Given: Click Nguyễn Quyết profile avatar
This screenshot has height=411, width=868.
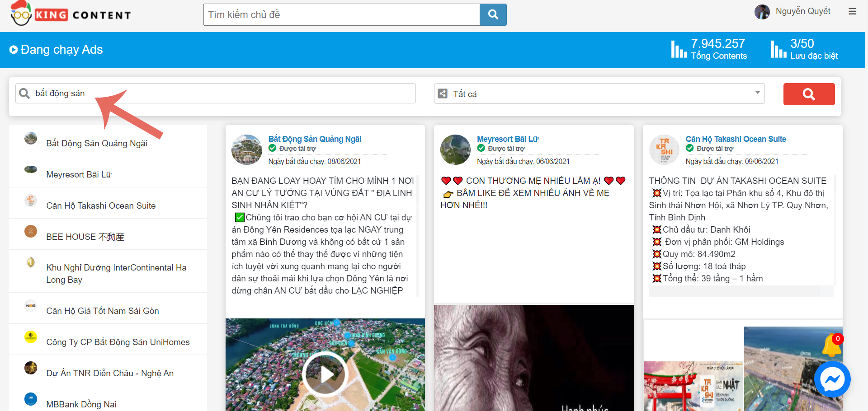Looking at the screenshot, I should [762, 12].
